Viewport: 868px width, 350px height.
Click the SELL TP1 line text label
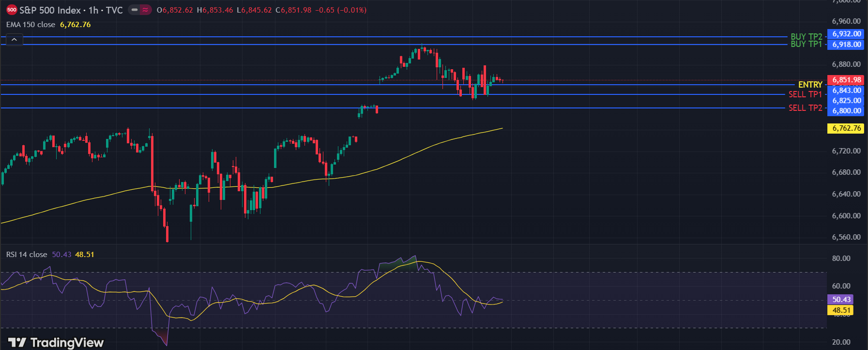[805, 94]
